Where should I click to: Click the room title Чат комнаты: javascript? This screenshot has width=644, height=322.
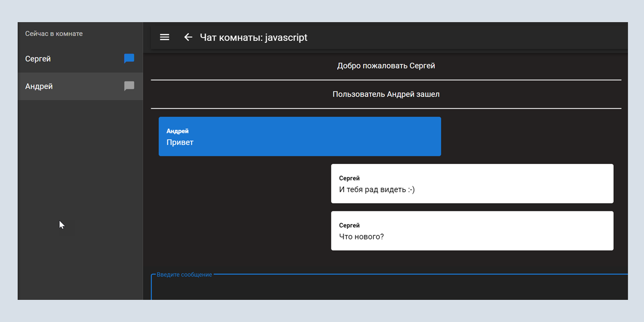pyautogui.click(x=254, y=37)
